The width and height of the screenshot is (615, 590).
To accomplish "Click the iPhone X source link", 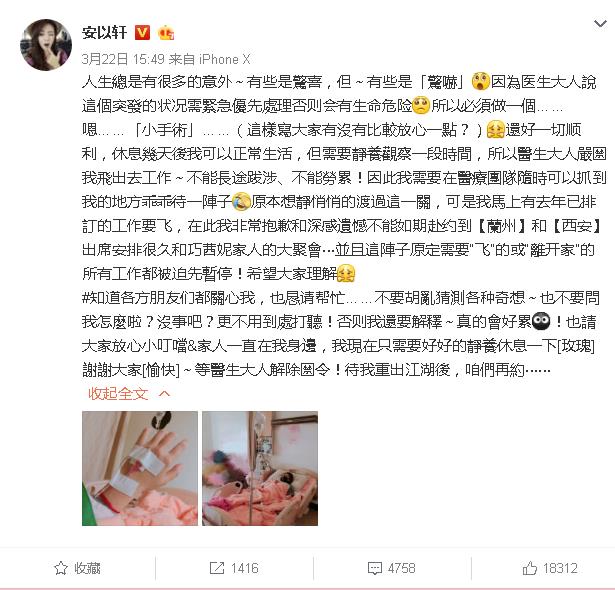I will click(224, 59).
